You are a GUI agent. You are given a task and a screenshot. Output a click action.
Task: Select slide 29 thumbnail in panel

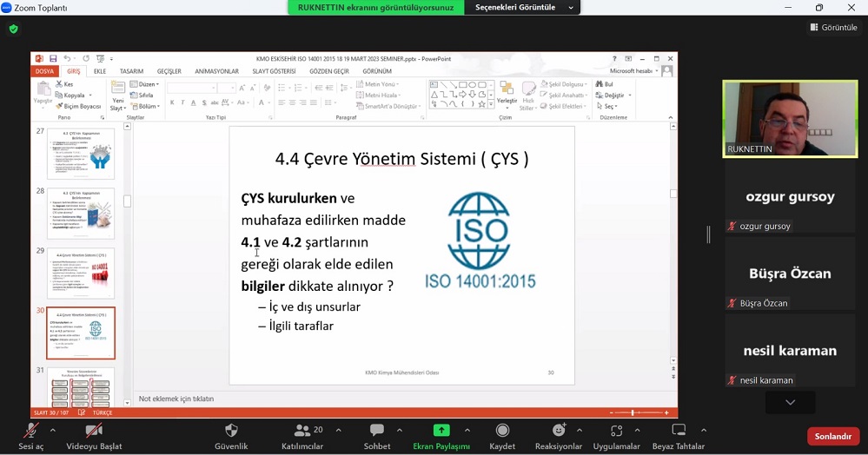point(80,273)
